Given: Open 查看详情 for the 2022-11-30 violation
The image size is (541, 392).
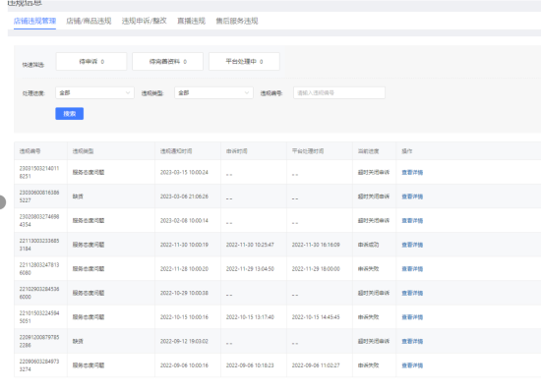Looking at the screenshot, I should click(x=412, y=245).
